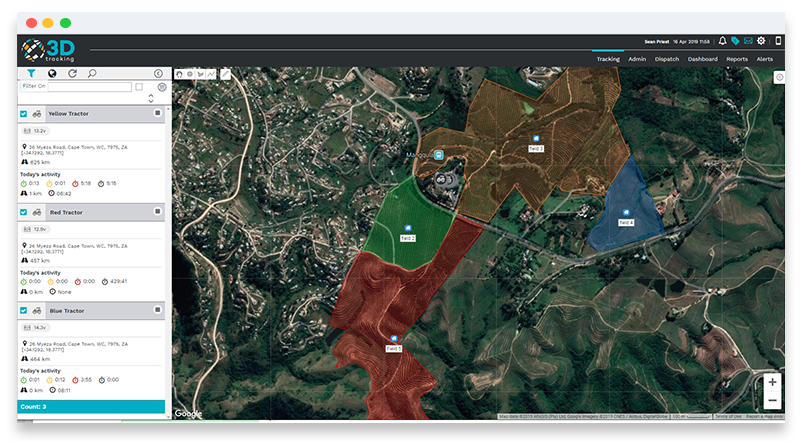
Task: Expand the right-side map panel arrow
Action: [780, 77]
